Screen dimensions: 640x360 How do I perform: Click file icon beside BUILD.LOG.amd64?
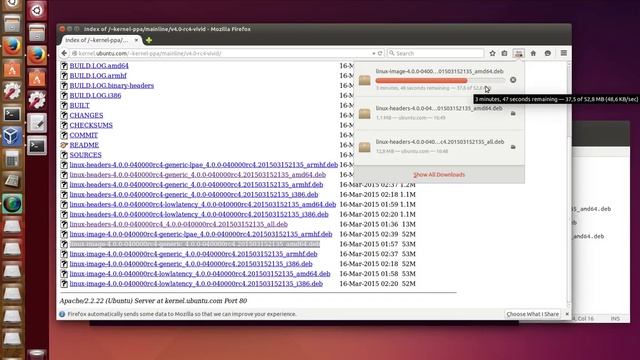(x=64, y=66)
